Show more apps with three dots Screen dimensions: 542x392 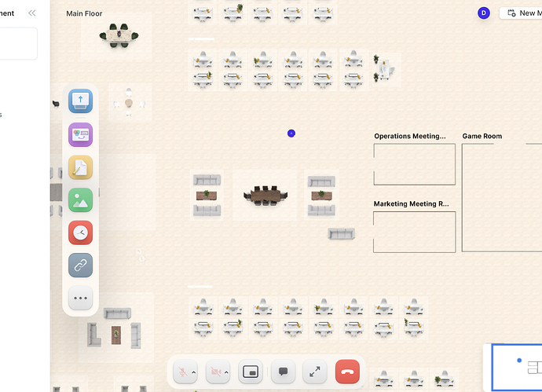80,298
